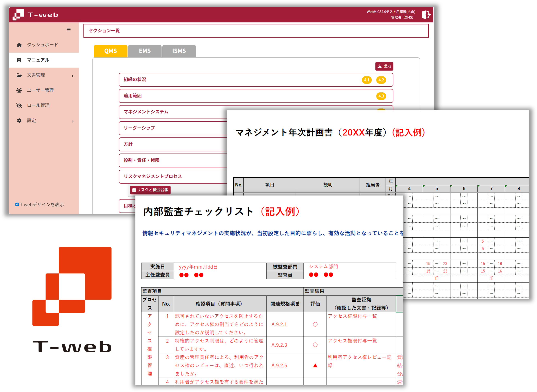Select the ユーザー管理 users icon
This screenshot has width=537, height=392.
(19, 90)
